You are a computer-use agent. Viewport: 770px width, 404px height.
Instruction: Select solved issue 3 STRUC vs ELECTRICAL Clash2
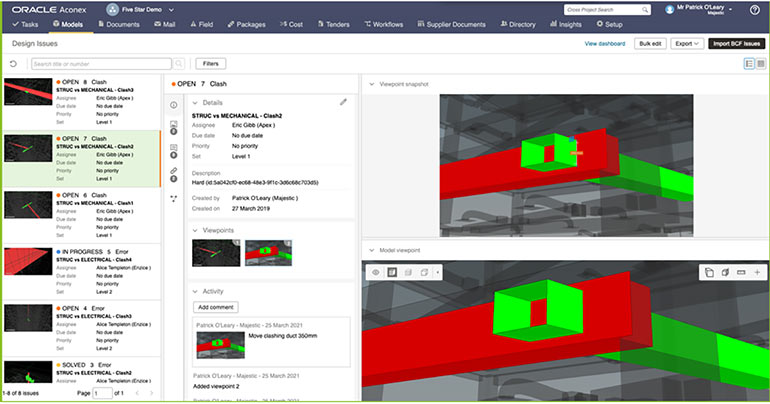(x=82, y=372)
